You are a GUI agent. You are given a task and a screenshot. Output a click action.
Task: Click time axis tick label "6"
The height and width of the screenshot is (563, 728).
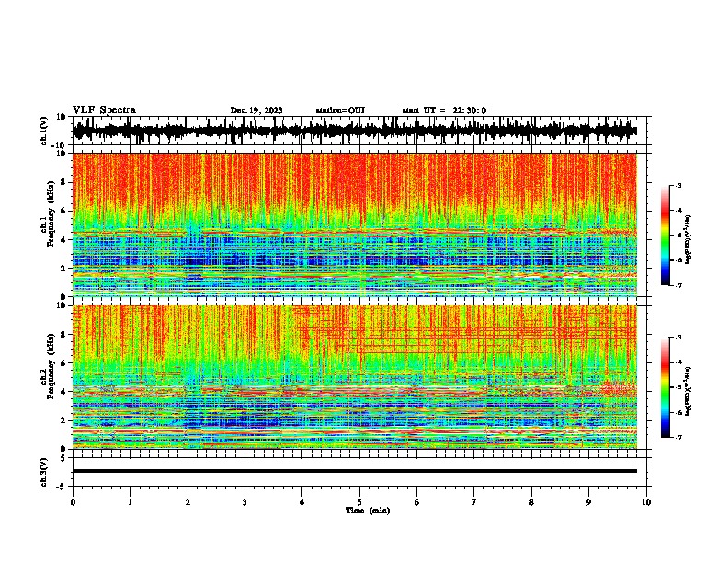(416, 502)
